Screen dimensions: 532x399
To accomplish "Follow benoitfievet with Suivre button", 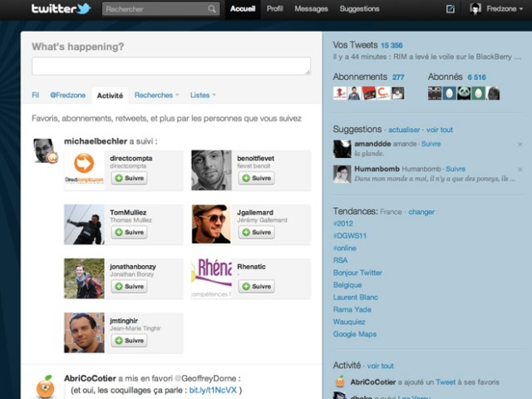I will pos(257,178).
